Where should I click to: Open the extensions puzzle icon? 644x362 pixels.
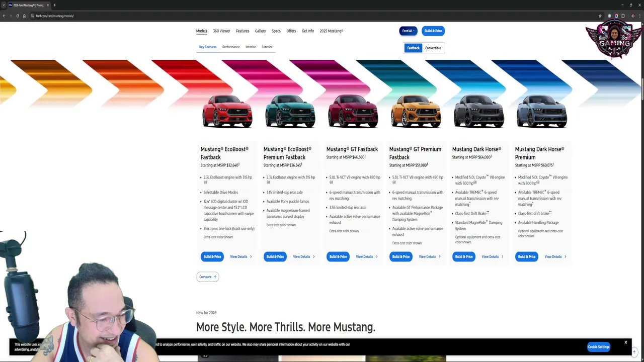coord(623,16)
